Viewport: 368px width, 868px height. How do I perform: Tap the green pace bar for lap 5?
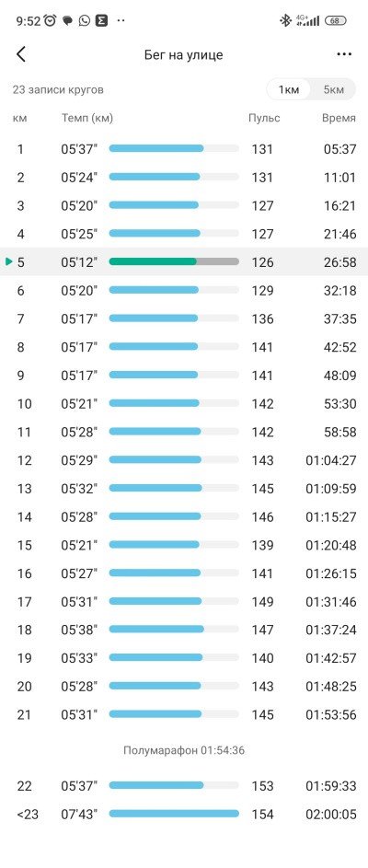[x=152, y=261]
